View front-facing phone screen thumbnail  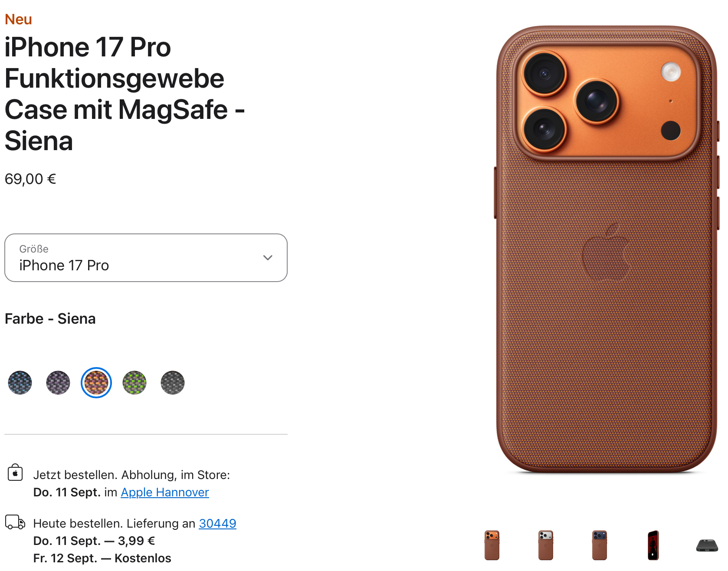(x=653, y=545)
